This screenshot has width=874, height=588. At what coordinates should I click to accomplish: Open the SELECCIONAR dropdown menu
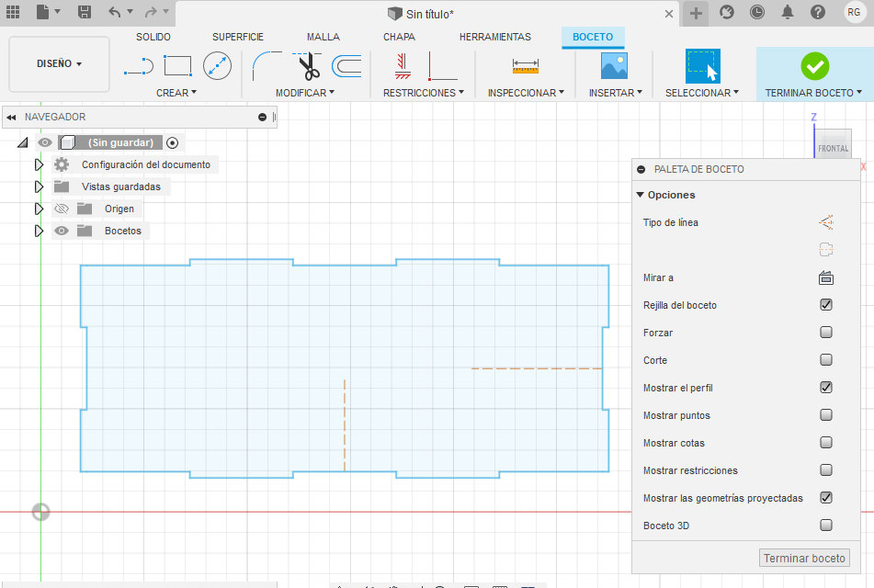coord(702,93)
